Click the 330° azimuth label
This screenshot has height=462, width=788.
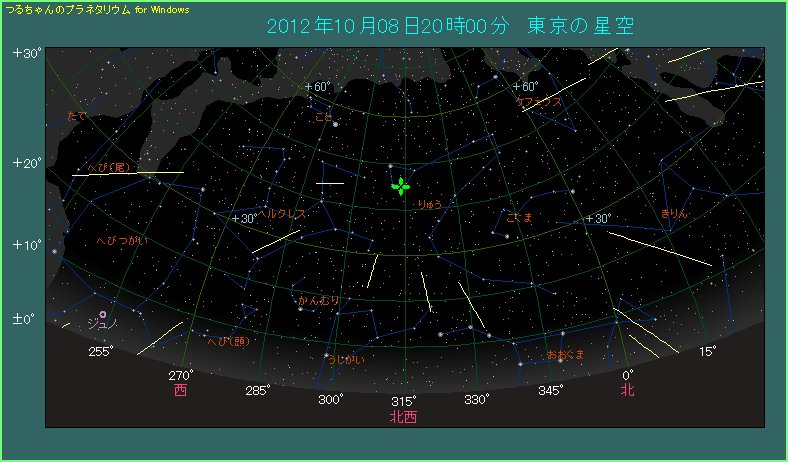(x=476, y=400)
